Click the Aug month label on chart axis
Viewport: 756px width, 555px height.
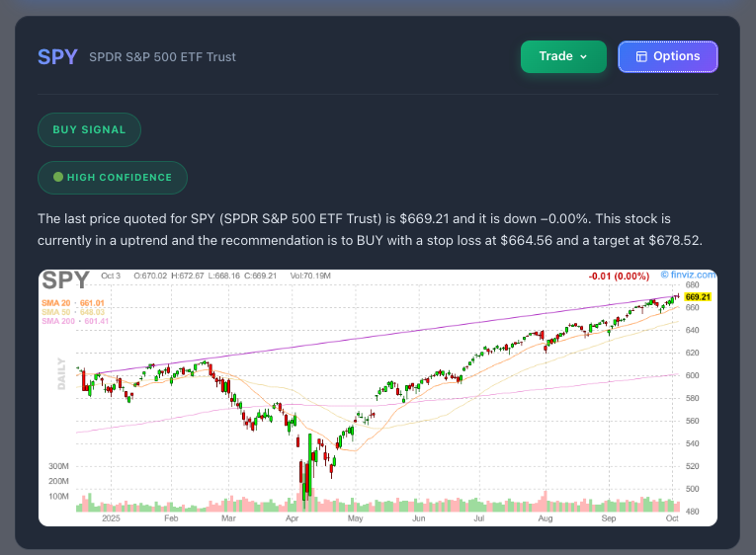coord(545,517)
